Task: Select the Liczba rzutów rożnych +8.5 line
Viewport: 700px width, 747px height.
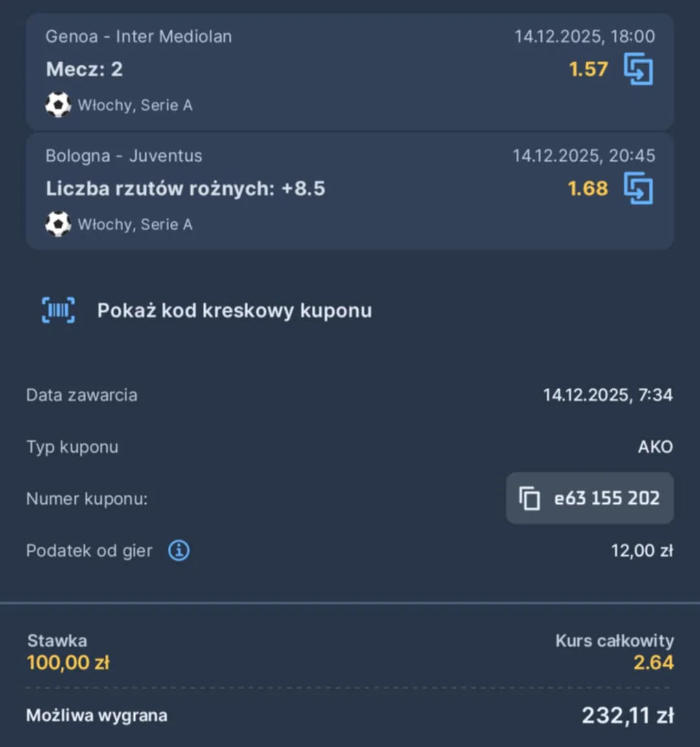Action: pos(185,189)
